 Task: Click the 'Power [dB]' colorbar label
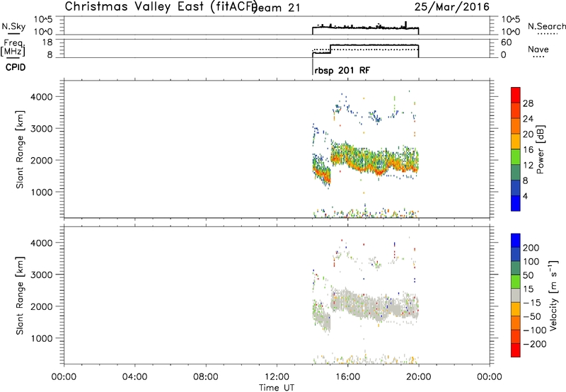tap(540, 149)
